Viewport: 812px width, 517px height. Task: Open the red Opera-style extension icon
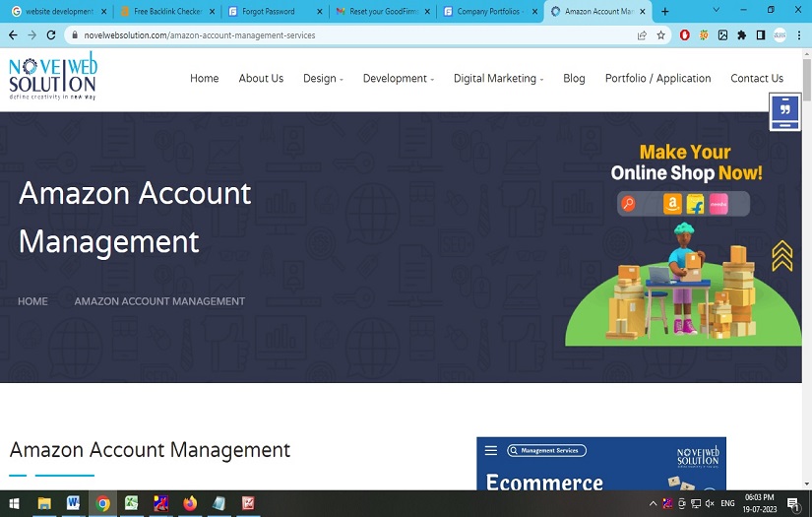click(685, 35)
